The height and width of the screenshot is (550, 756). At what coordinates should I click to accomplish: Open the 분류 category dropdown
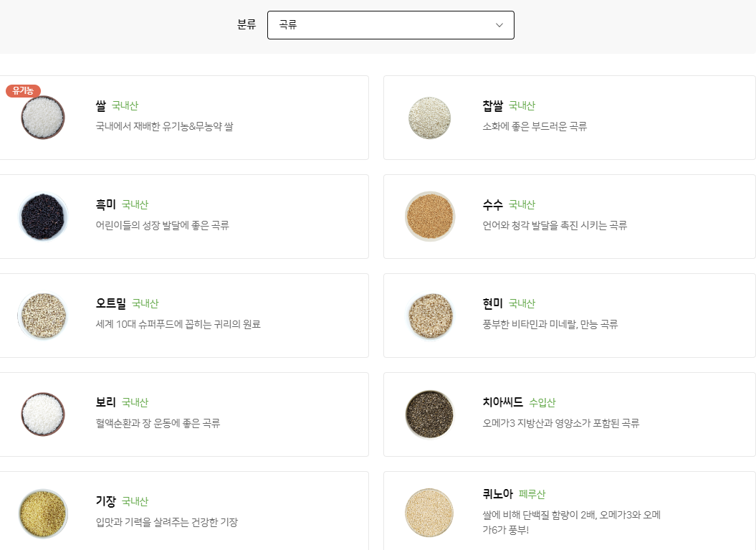tap(391, 24)
